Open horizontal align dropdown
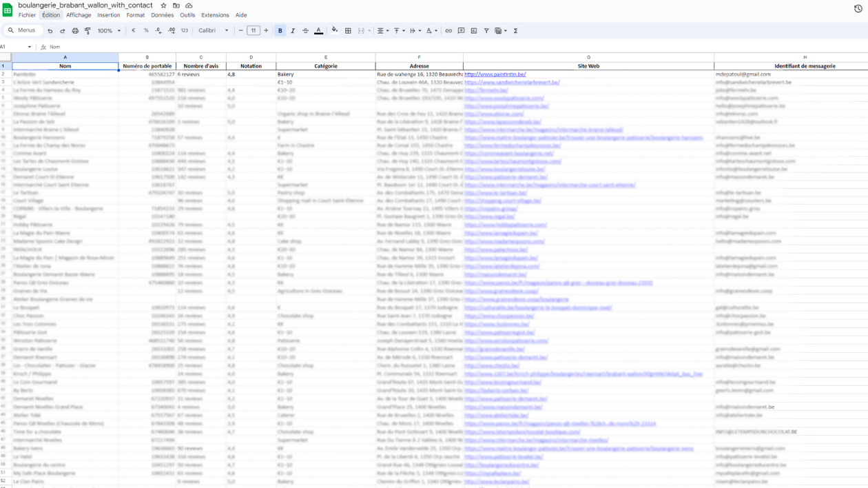The height and width of the screenshot is (488, 868). [x=383, y=31]
